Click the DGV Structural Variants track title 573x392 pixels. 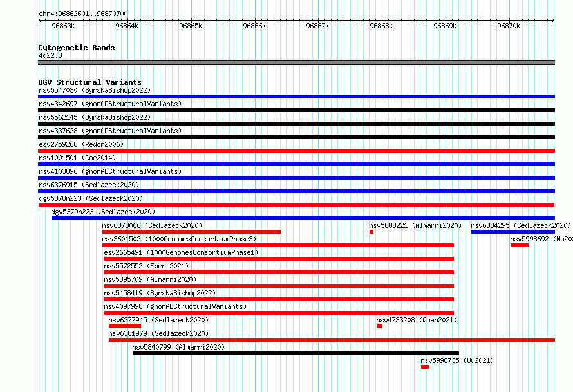point(90,82)
